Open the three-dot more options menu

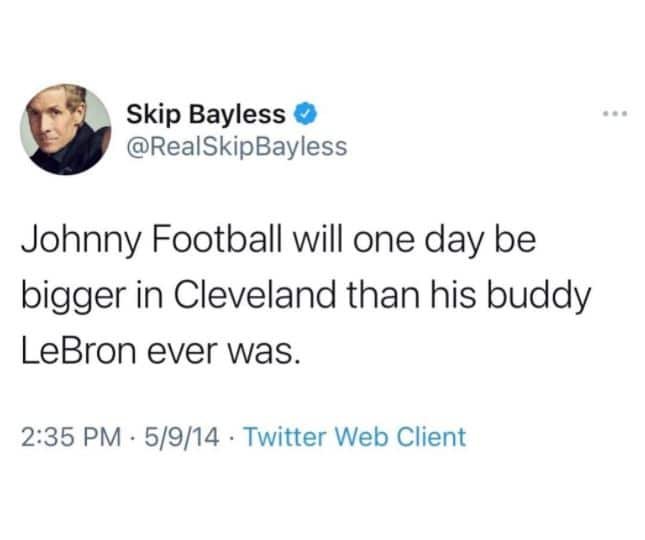615,114
